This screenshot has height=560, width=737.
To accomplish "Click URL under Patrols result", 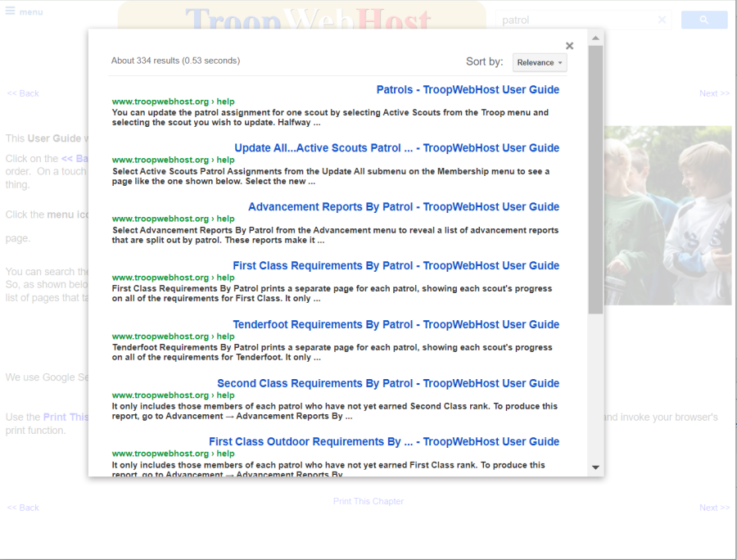I will click(173, 102).
